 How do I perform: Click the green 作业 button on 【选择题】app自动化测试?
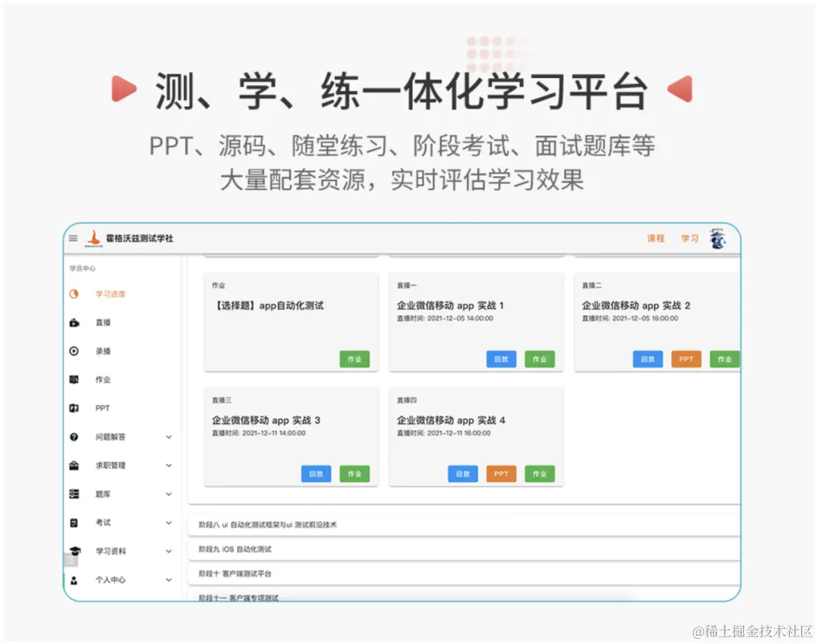pyautogui.click(x=354, y=359)
